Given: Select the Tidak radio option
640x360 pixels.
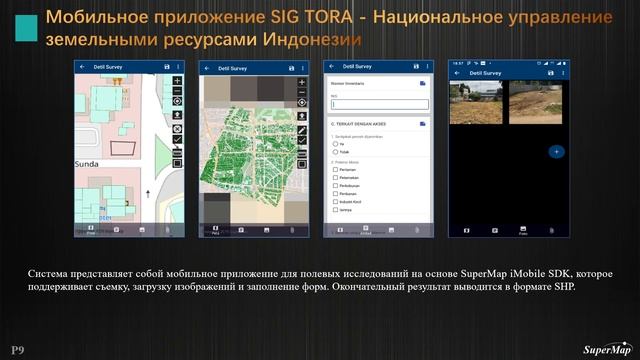Looking at the screenshot, I should 335,152.
